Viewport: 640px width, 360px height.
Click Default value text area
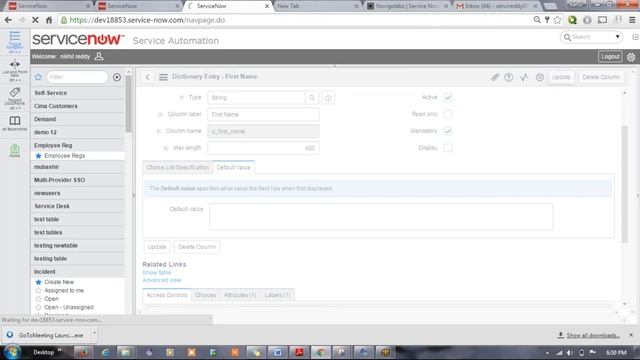tap(381, 217)
